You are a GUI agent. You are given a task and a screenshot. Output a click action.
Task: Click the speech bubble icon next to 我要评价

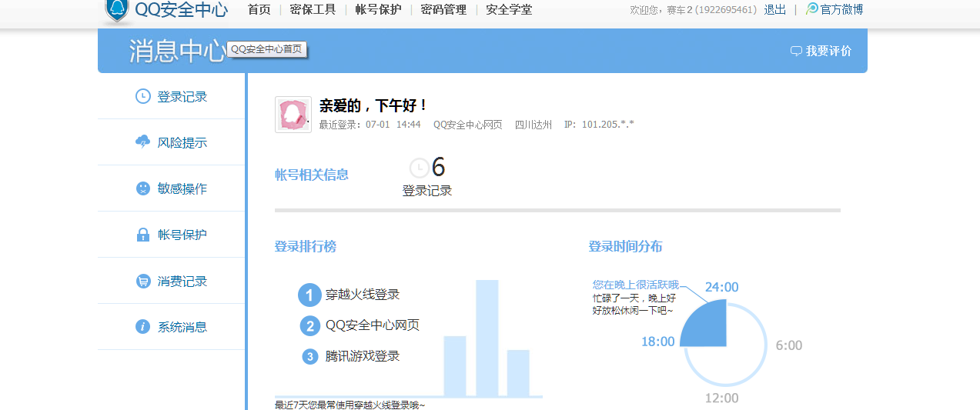tap(796, 52)
